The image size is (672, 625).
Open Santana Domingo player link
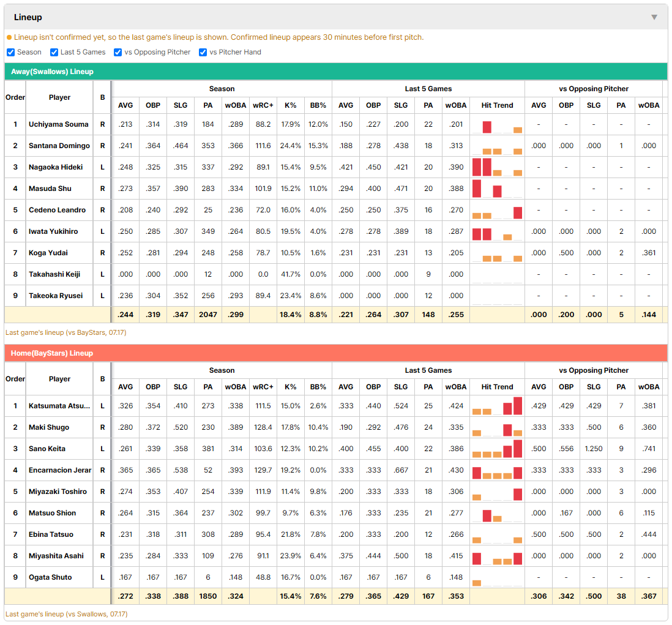[59, 146]
